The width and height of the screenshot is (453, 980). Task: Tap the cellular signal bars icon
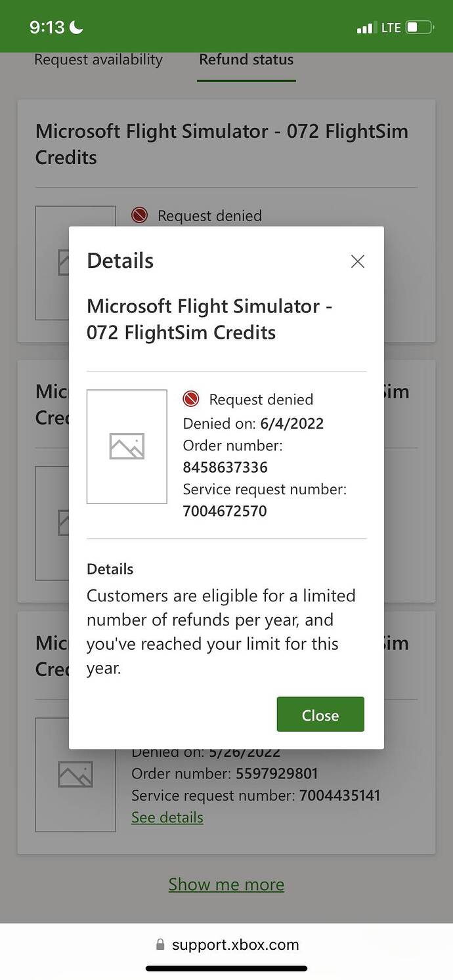(364, 28)
